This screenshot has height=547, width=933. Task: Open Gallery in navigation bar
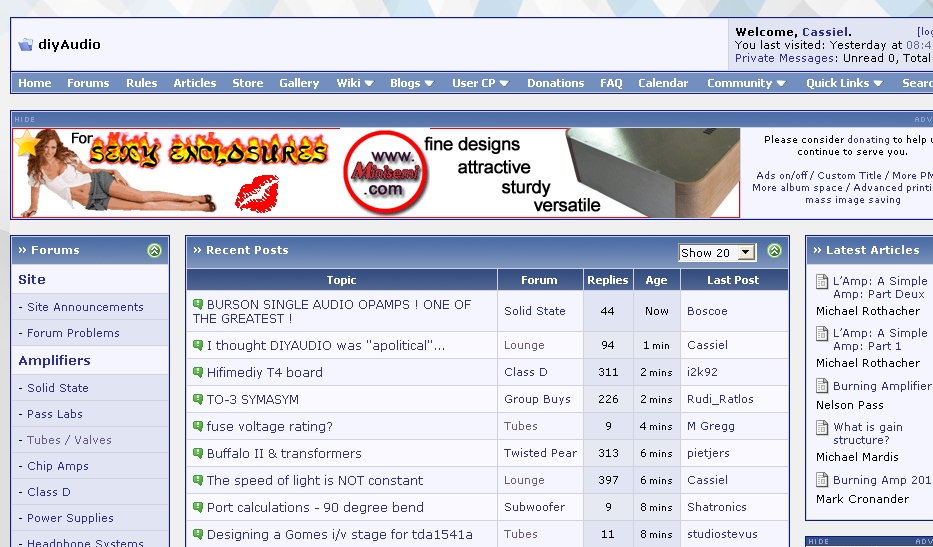tap(299, 83)
